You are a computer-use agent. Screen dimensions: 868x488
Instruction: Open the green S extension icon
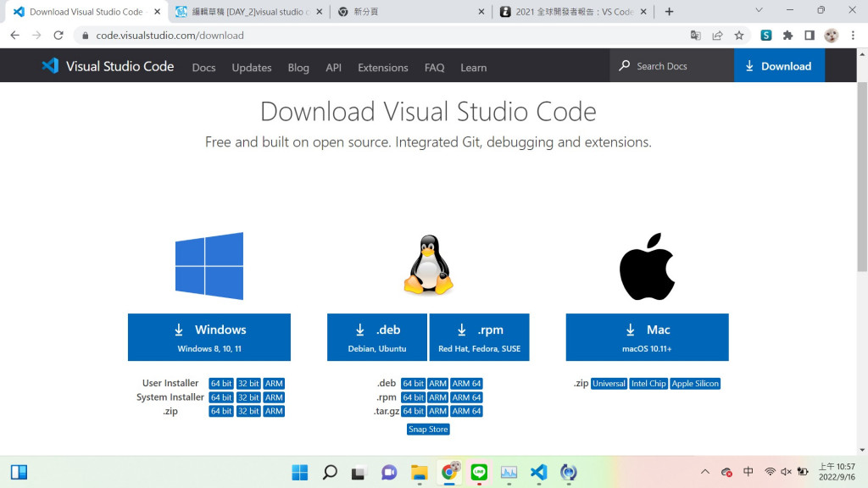(766, 36)
